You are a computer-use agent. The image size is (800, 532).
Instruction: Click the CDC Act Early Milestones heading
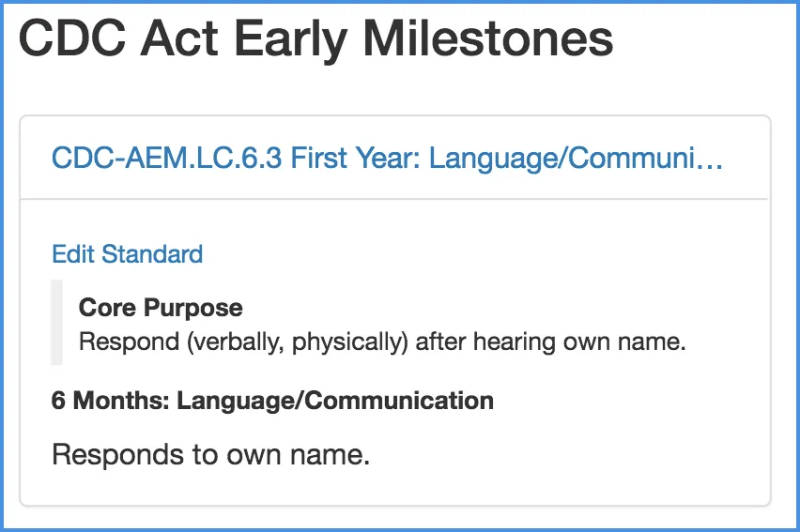click(x=315, y=40)
